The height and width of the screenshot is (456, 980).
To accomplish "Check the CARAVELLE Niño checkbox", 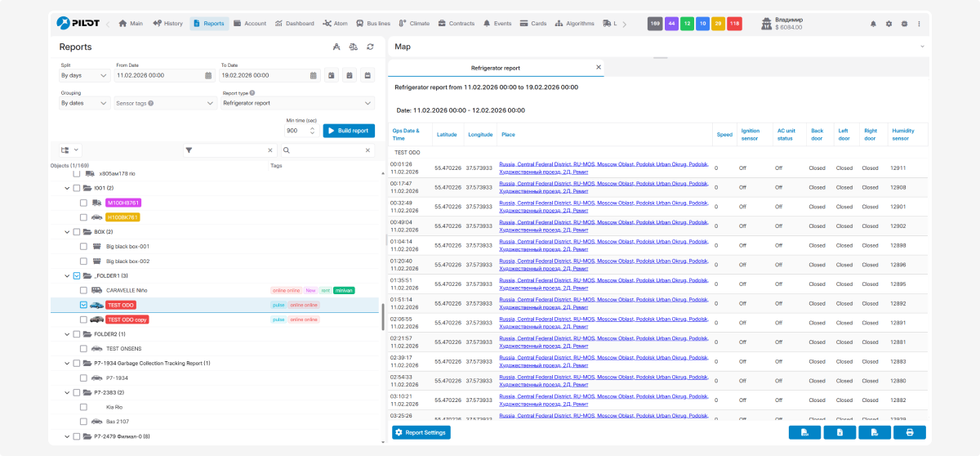I will tap(83, 290).
